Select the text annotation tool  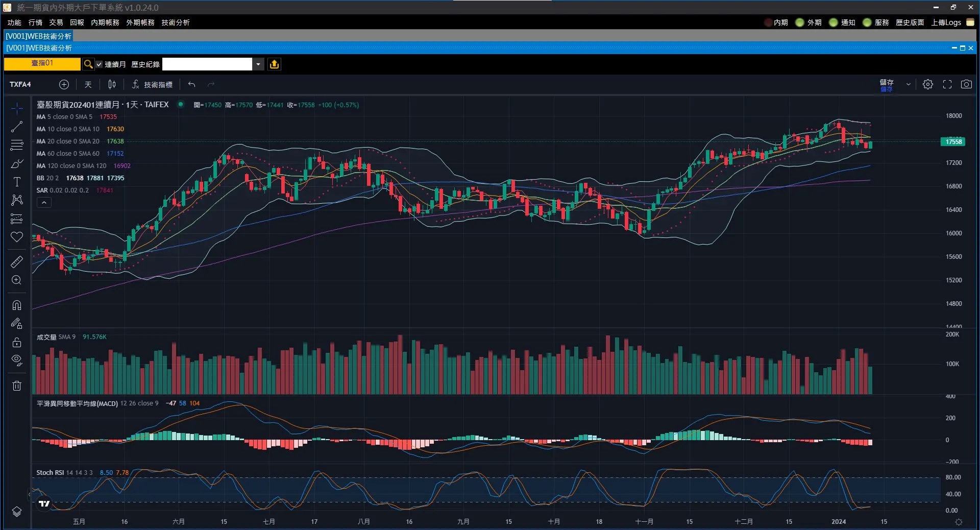tap(17, 182)
